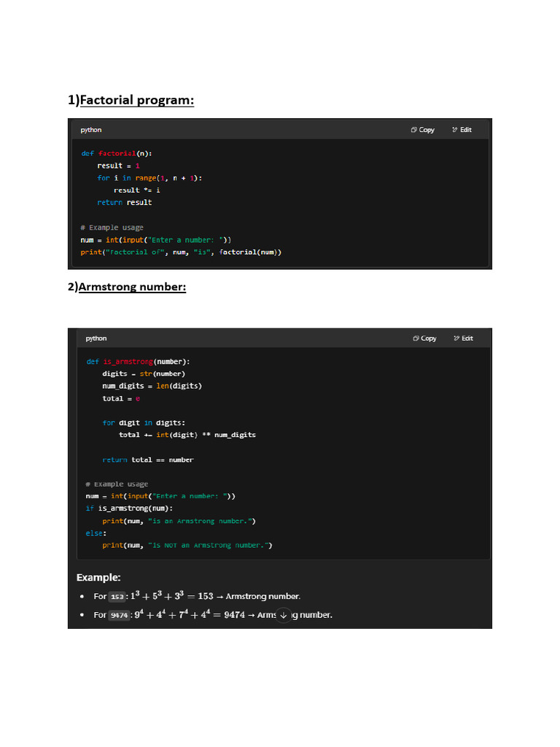Click the "1)Factorial program:" heading
Viewport: 560px width, 747px height.
click(131, 100)
